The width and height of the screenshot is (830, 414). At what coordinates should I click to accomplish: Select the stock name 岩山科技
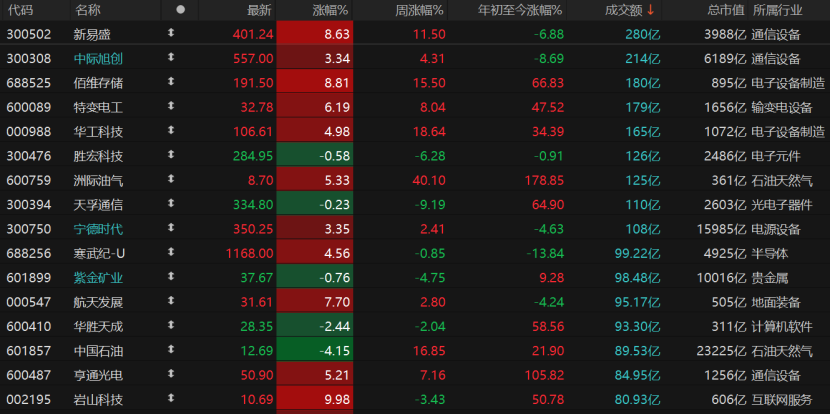(98, 400)
